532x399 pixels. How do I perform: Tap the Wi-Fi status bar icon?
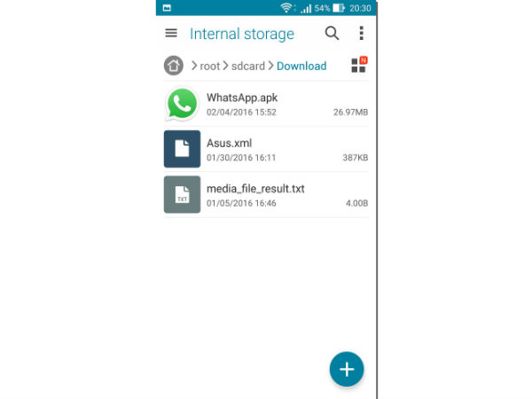[286, 8]
